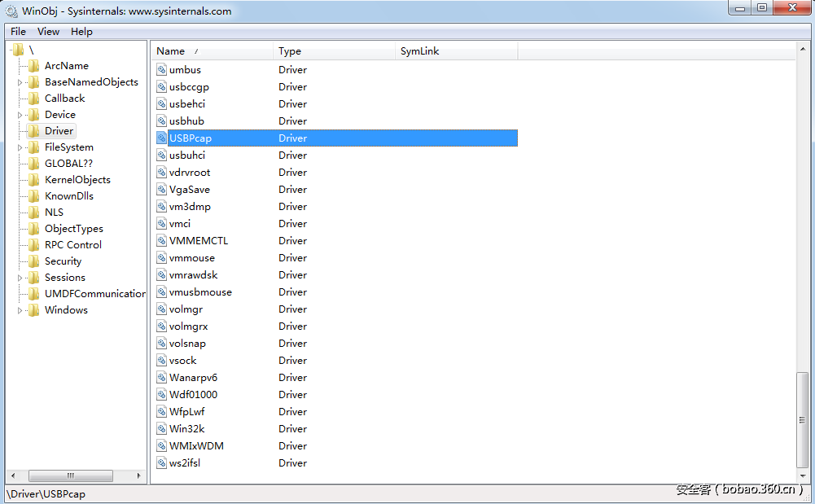The height and width of the screenshot is (504, 815).
Task: Expand the Device folder node
Action: pyautogui.click(x=20, y=115)
